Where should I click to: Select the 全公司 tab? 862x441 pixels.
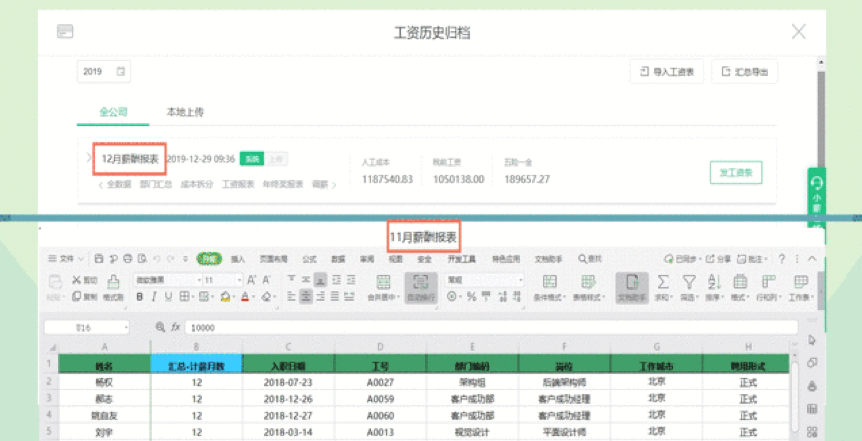113,112
